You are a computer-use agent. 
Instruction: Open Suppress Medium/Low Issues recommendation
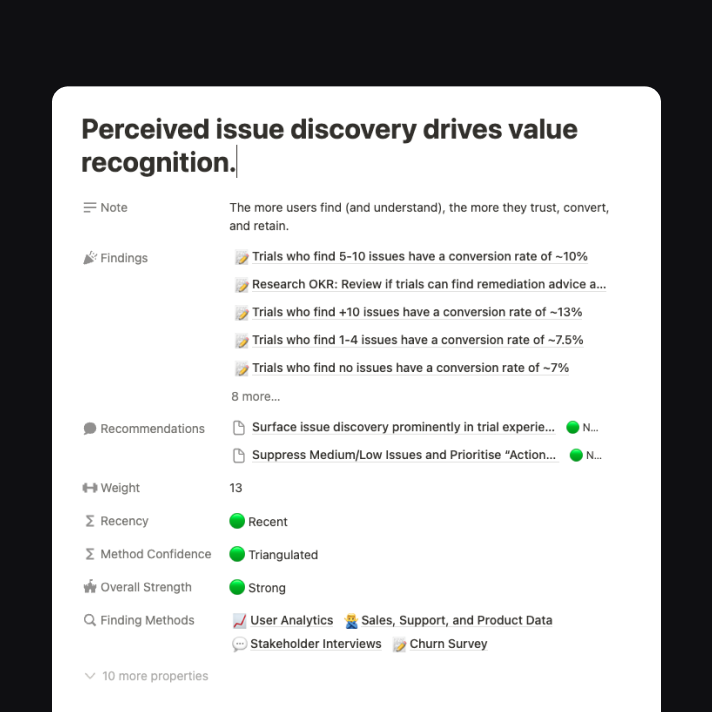point(404,455)
